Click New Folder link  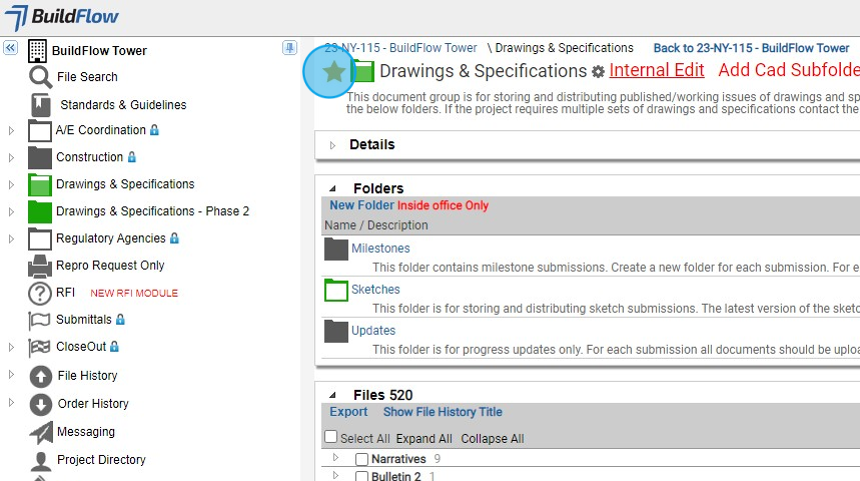point(361,205)
